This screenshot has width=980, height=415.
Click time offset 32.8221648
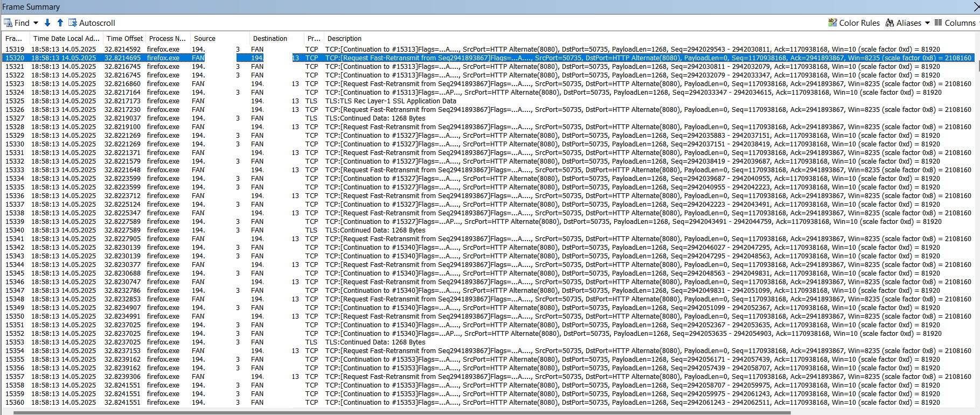(122, 170)
